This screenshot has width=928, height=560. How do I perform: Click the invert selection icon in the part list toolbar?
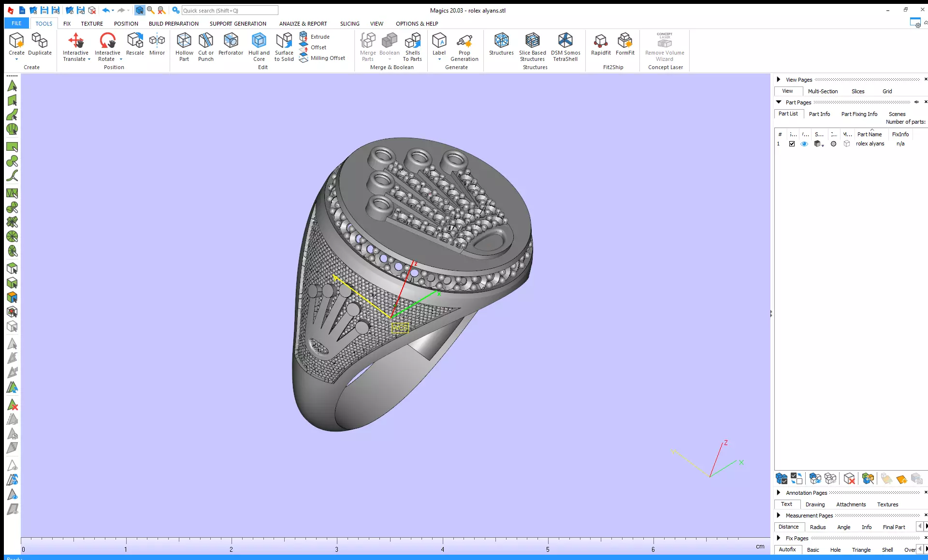(797, 478)
